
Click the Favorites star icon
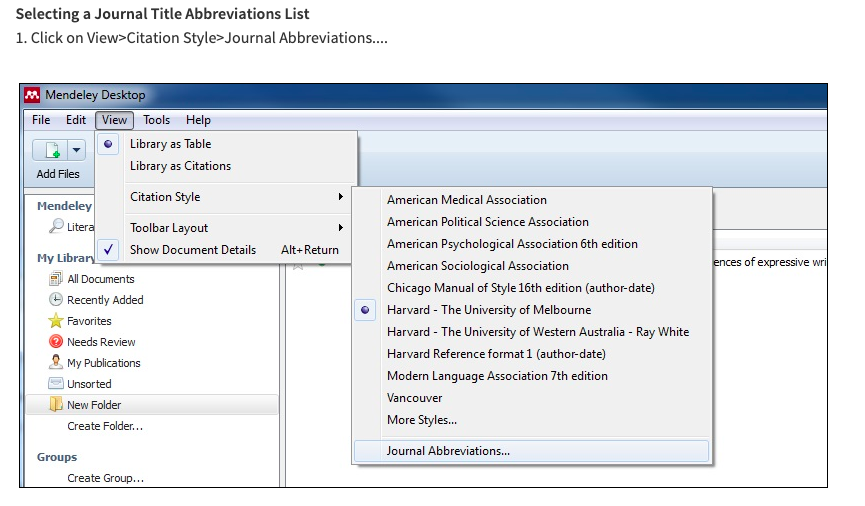tap(56, 321)
